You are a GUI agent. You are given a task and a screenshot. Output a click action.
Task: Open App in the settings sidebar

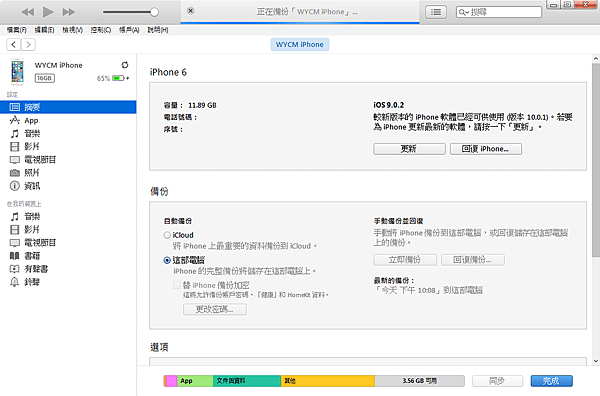pyautogui.click(x=68, y=121)
